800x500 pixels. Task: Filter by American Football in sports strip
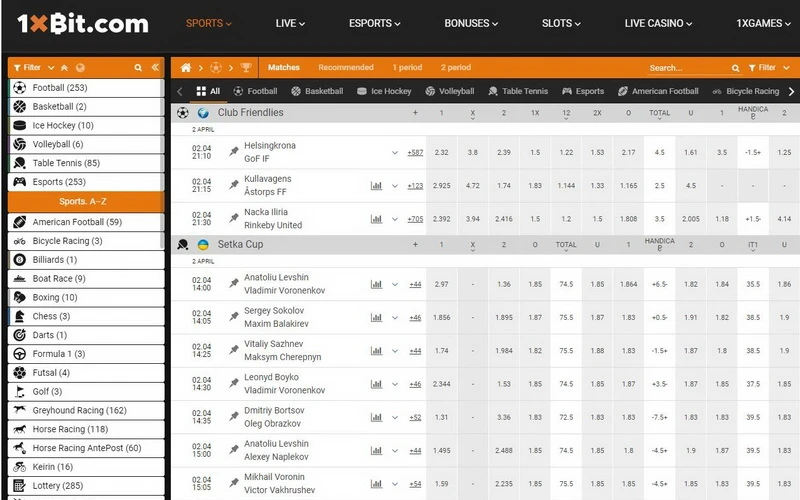coord(658,91)
